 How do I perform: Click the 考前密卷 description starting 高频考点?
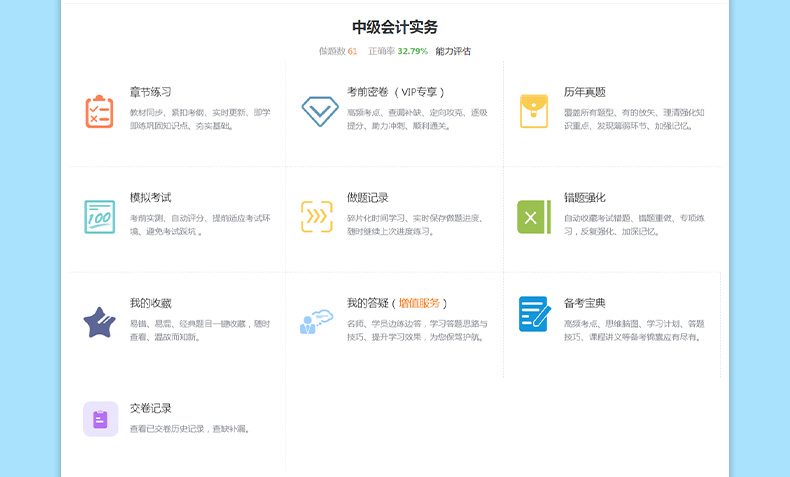pyautogui.click(x=417, y=119)
